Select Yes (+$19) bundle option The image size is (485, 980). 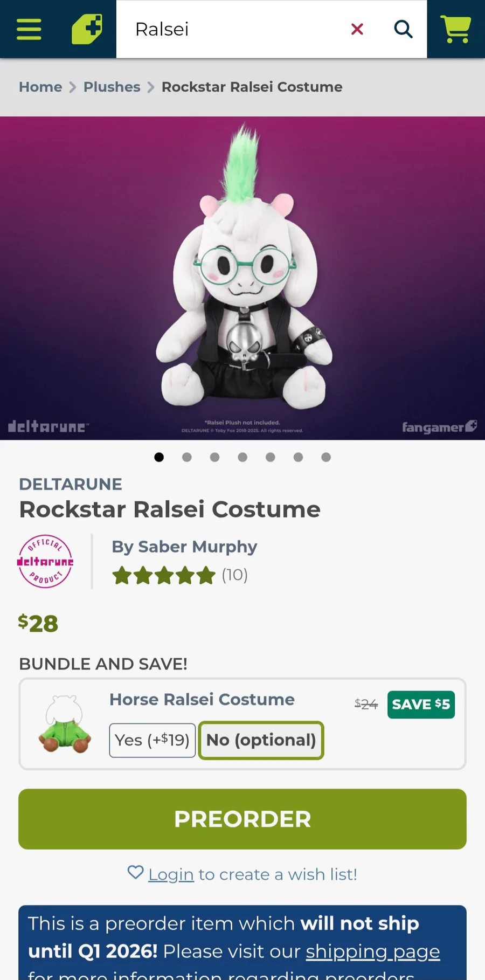153,740
